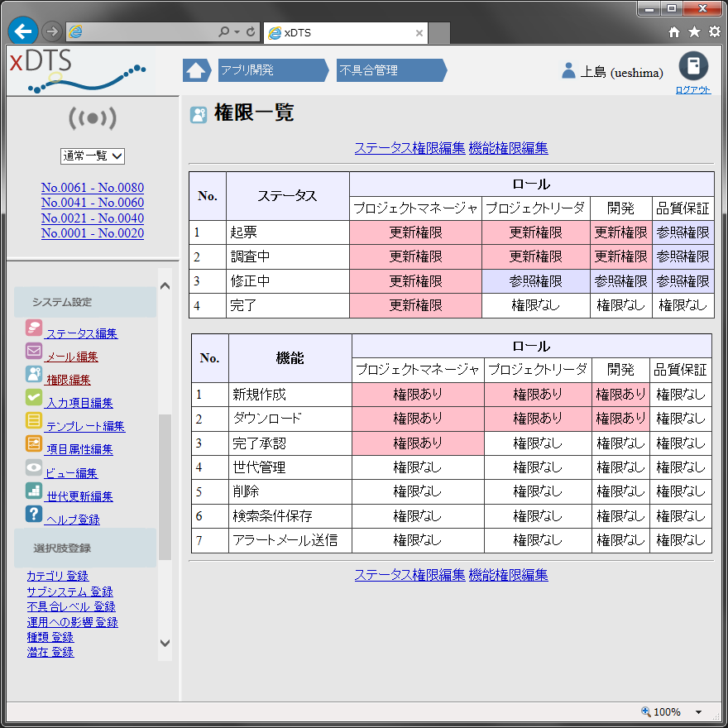This screenshot has width=728, height=728.
Task: Click the ビュー編集 eye icon
Action: coord(34,467)
